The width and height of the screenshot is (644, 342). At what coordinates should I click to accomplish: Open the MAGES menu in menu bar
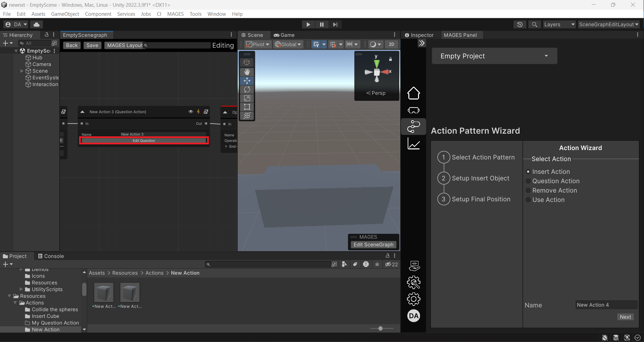click(175, 14)
